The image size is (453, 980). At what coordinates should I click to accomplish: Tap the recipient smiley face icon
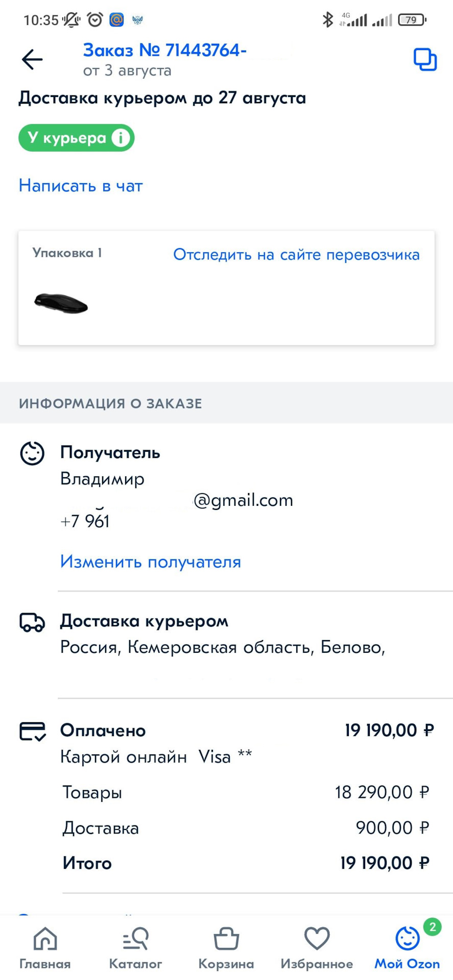point(32,453)
